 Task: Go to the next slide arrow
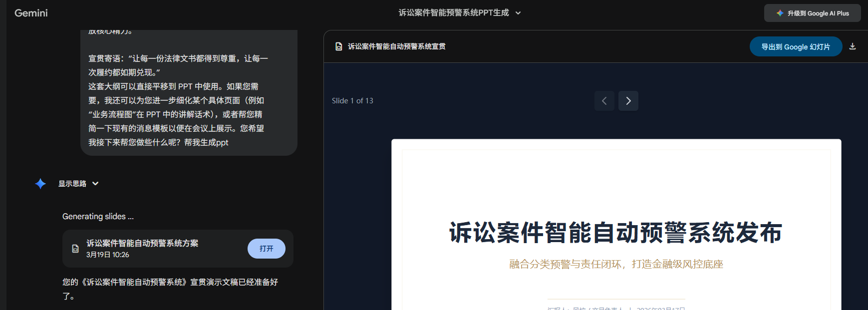[628, 101]
